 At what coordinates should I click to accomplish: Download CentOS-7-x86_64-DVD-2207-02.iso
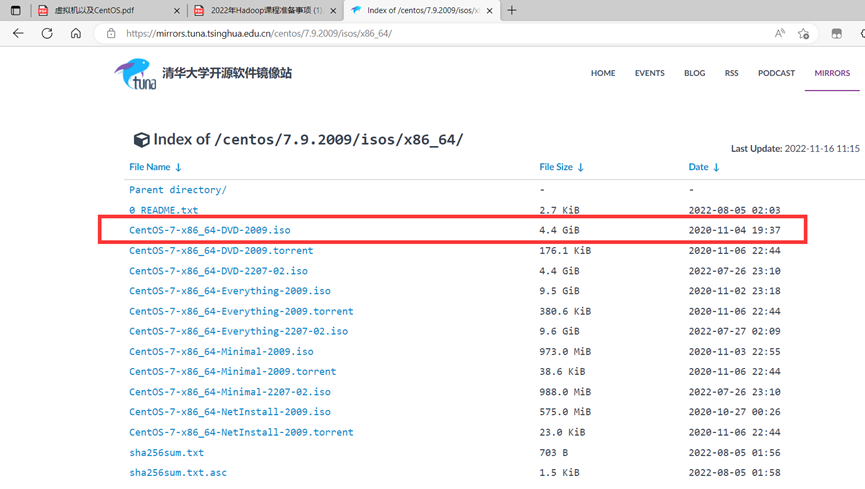click(x=218, y=271)
